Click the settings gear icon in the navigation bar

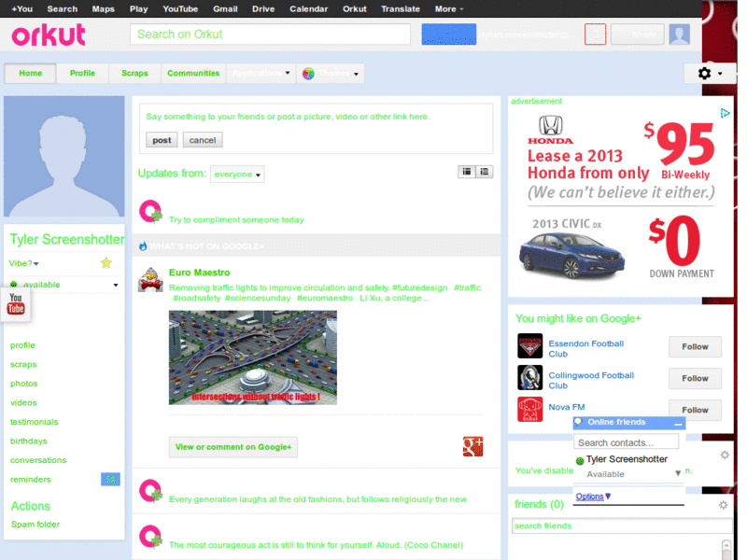click(704, 74)
